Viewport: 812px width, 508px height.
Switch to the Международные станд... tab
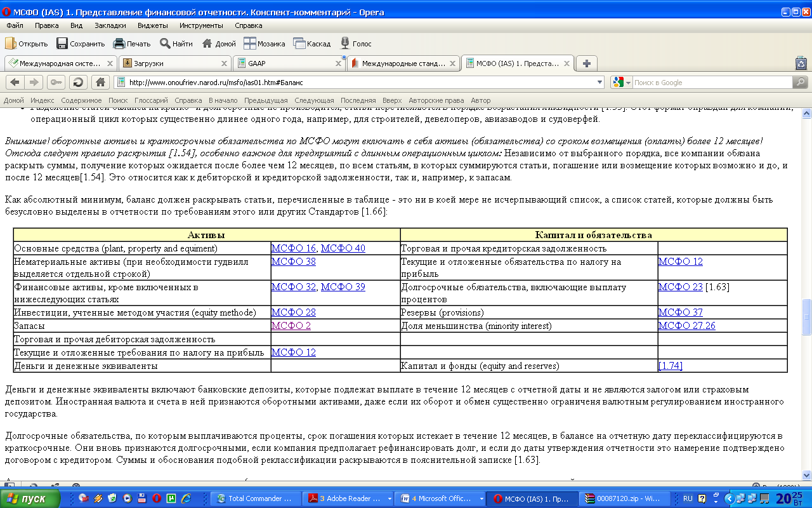tap(403, 63)
